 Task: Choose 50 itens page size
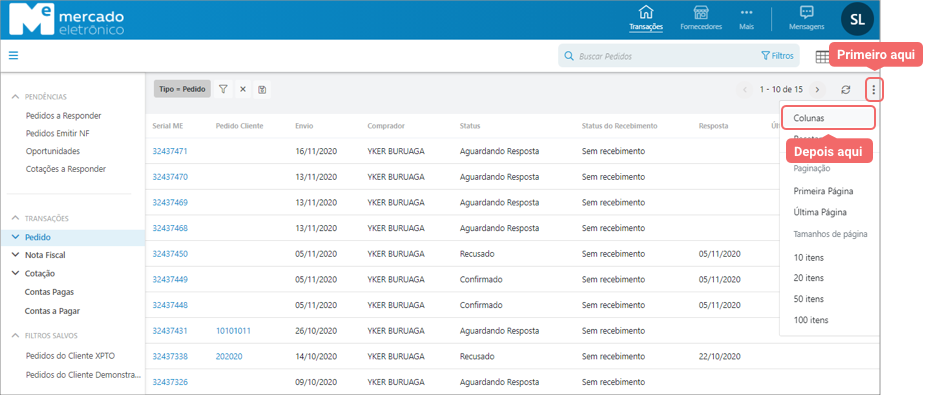tap(809, 299)
